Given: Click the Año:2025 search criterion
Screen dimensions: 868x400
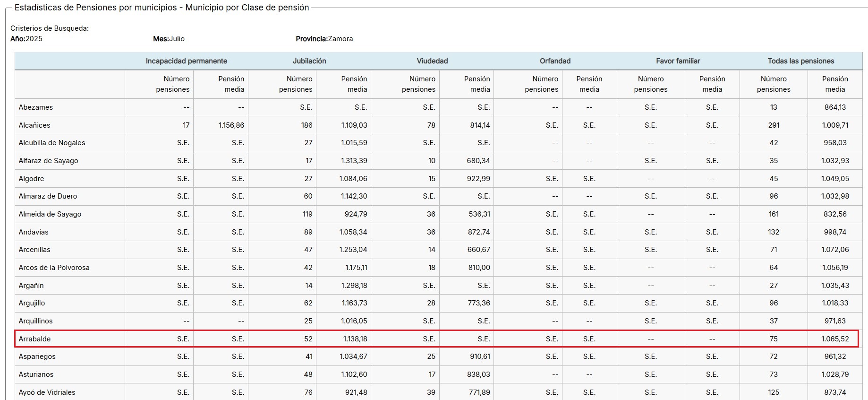Looking at the screenshot, I should (x=26, y=39).
